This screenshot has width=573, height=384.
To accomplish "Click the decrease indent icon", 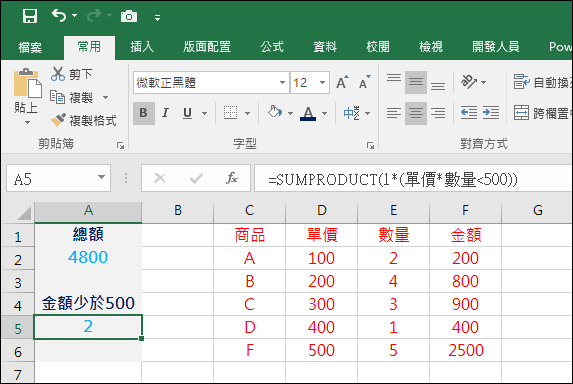I will point(469,113).
